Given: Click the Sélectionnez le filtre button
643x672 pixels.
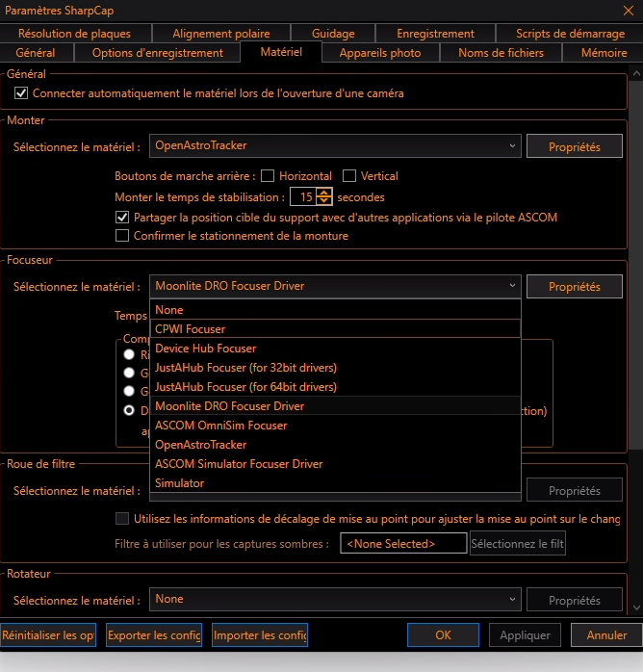Looking at the screenshot, I should click(x=518, y=543).
